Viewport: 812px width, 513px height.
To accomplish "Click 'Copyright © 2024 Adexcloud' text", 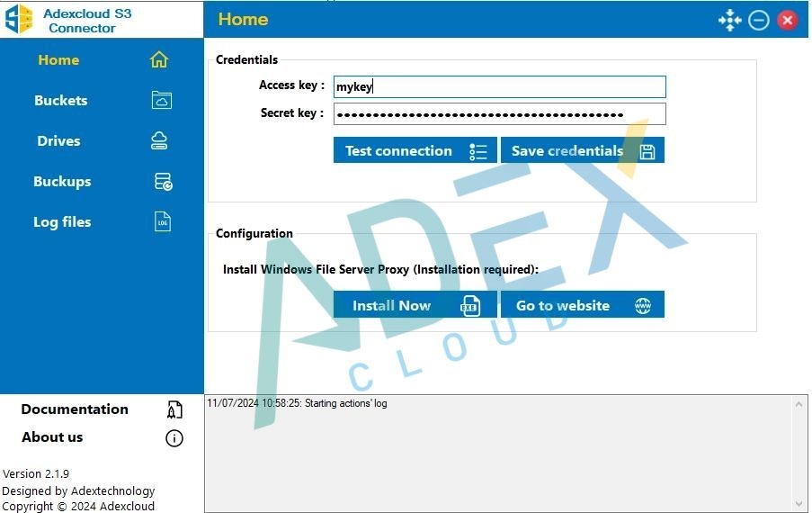I will tap(78, 506).
